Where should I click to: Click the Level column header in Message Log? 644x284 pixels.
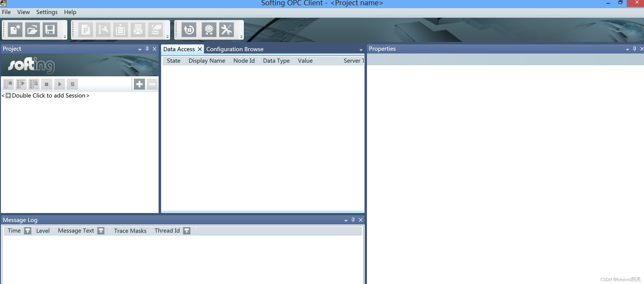tap(43, 231)
